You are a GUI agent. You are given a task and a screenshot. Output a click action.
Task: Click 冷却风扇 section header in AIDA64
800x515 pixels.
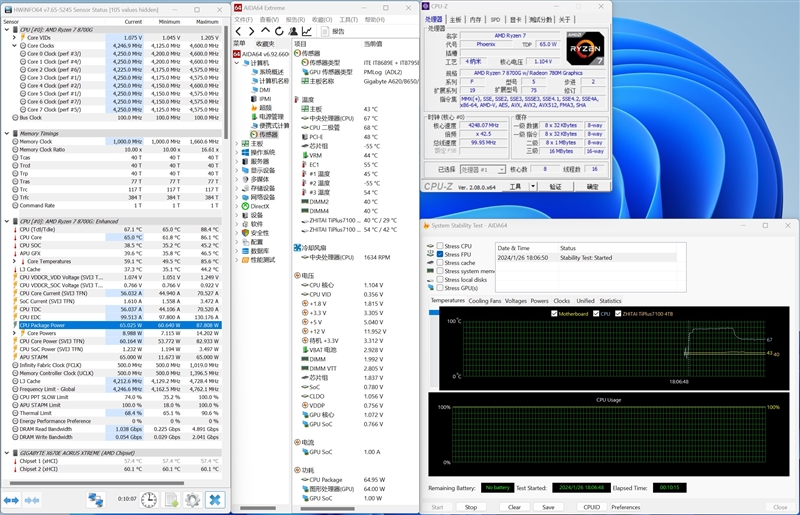click(310, 248)
